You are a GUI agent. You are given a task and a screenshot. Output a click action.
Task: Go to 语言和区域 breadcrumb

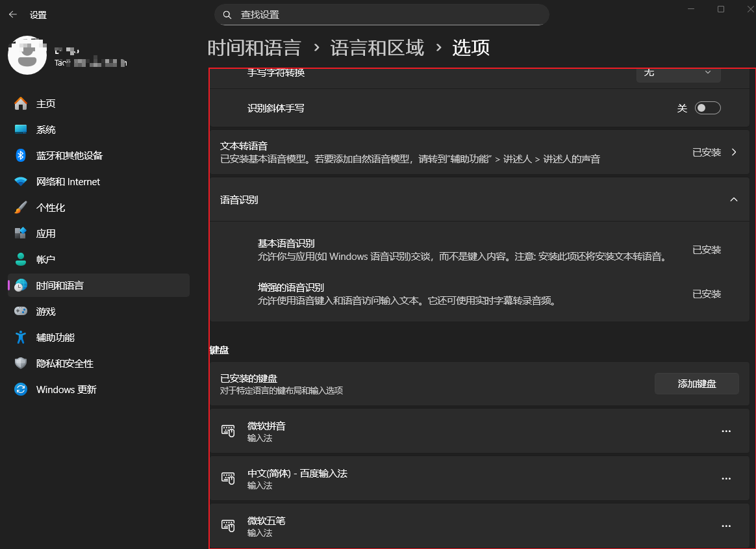click(377, 48)
